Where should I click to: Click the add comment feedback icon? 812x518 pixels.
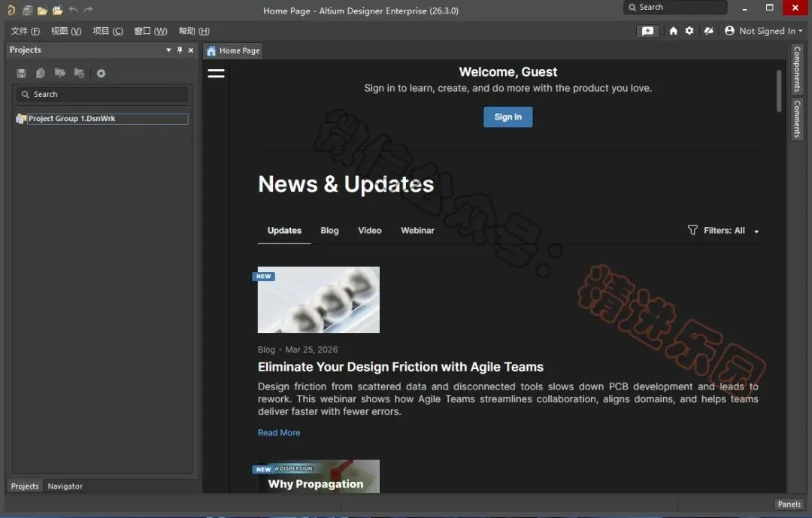tap(647, 31)
